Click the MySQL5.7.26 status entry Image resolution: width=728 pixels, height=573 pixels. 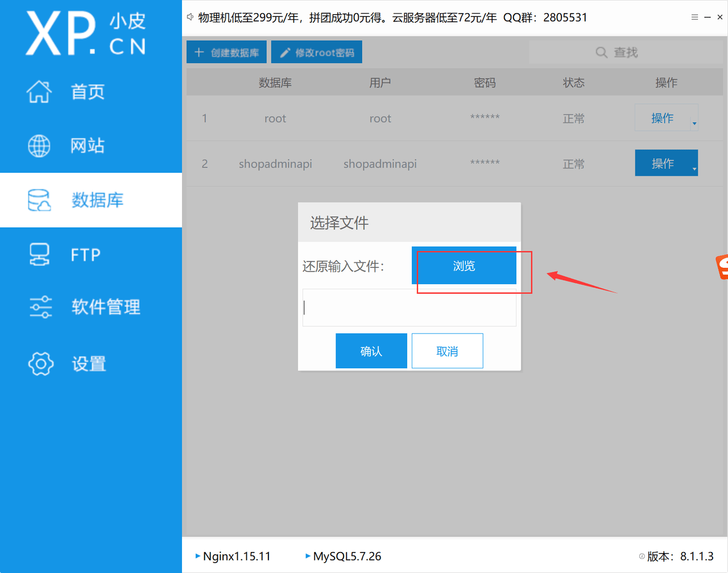pyautogui.click(x=344, y=556)
